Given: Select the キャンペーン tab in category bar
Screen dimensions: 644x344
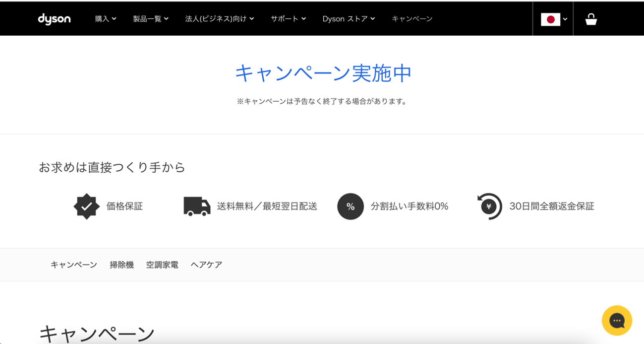Looking at the screenshot, I should pyautogui.click(x=74, y=265).
